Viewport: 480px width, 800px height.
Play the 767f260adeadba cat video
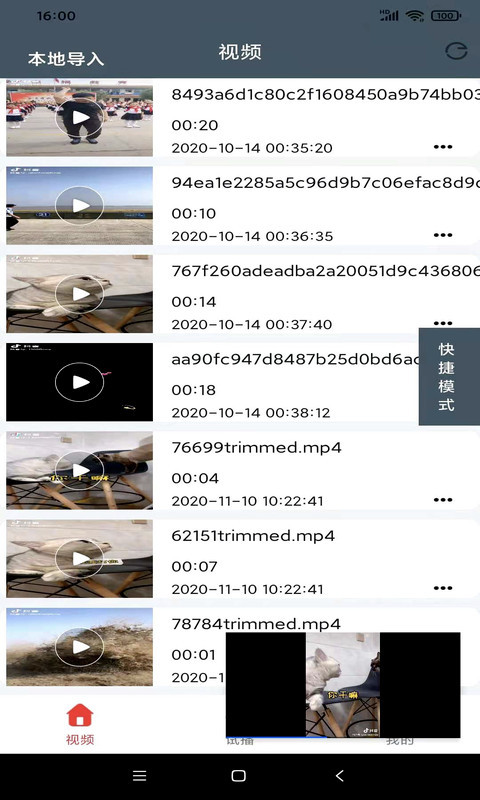click(x=80, y=294)
